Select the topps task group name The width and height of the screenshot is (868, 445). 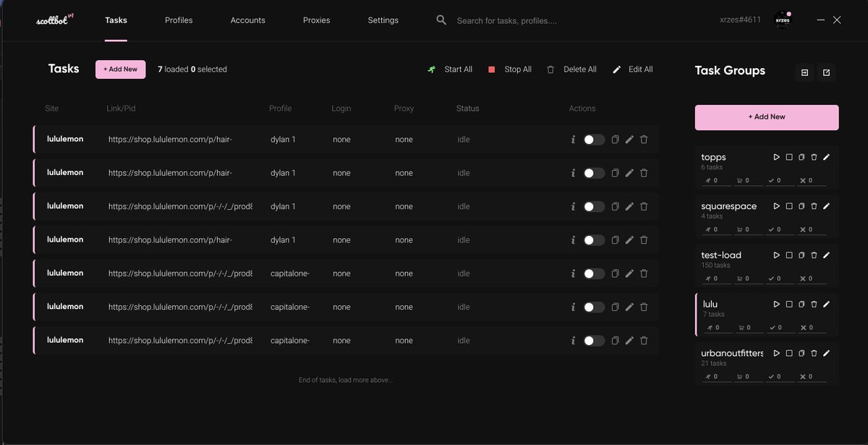tap(714, 157)
